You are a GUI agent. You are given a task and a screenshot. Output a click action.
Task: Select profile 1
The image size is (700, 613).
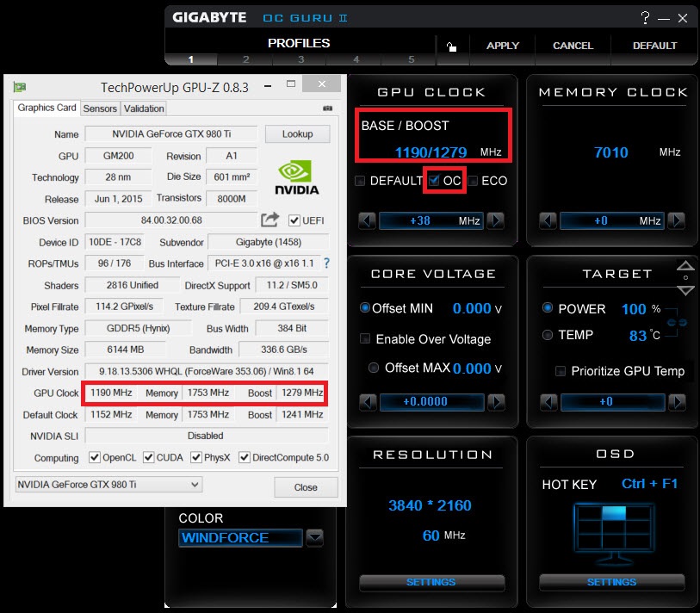[191, 59]
